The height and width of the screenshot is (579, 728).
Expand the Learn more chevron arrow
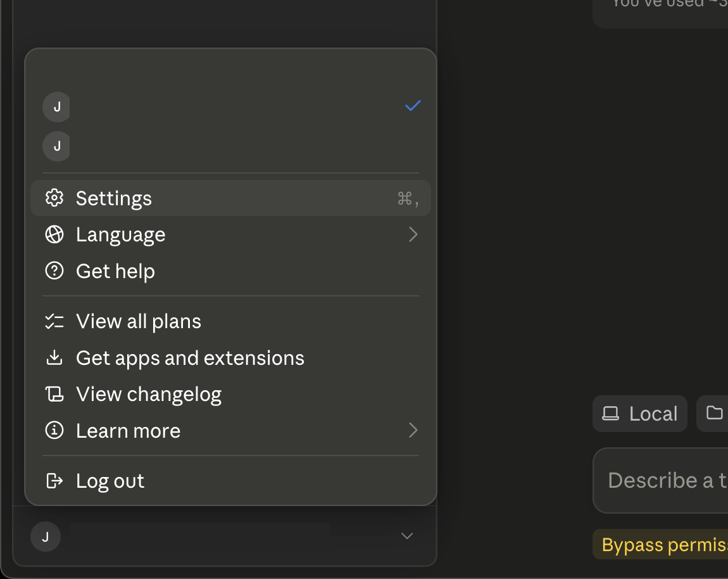413,430
